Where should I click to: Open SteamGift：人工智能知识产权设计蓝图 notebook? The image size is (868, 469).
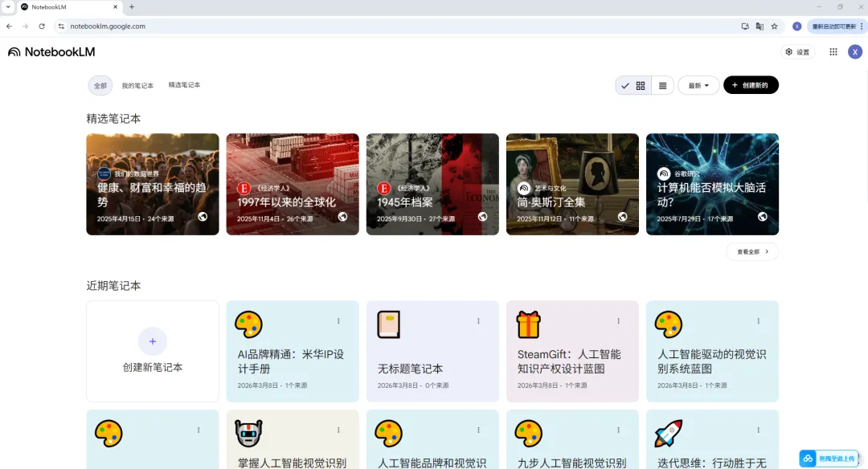[572, 351]
